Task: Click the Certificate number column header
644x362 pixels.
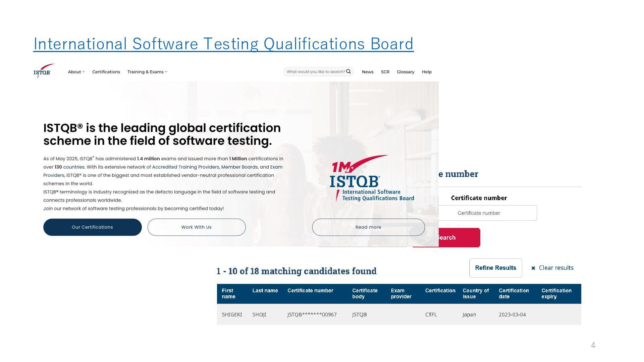Action: (310, 291)
